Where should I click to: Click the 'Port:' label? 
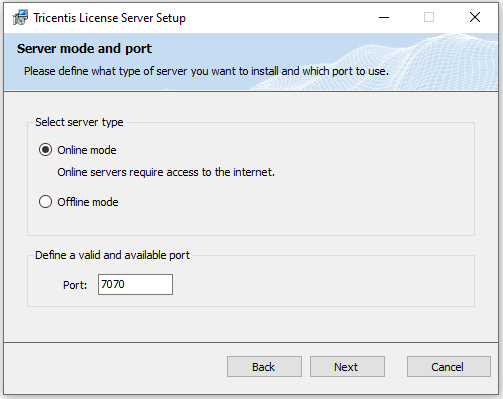point(75,285)
